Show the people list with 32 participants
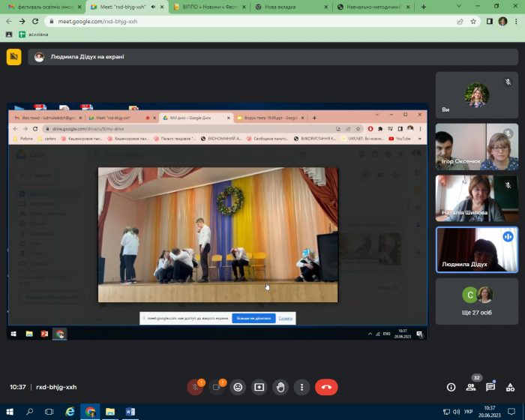Viewport: 525px width, 420px height. [471, 387]
